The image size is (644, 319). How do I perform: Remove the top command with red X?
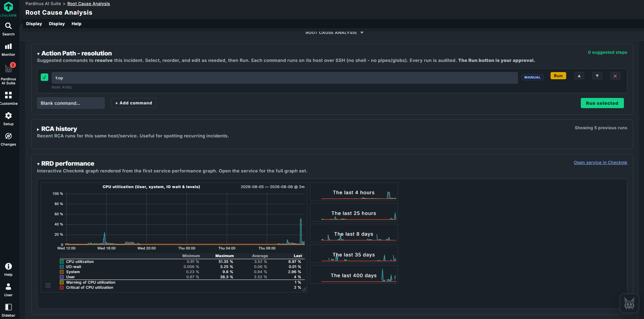coord(615,76)
